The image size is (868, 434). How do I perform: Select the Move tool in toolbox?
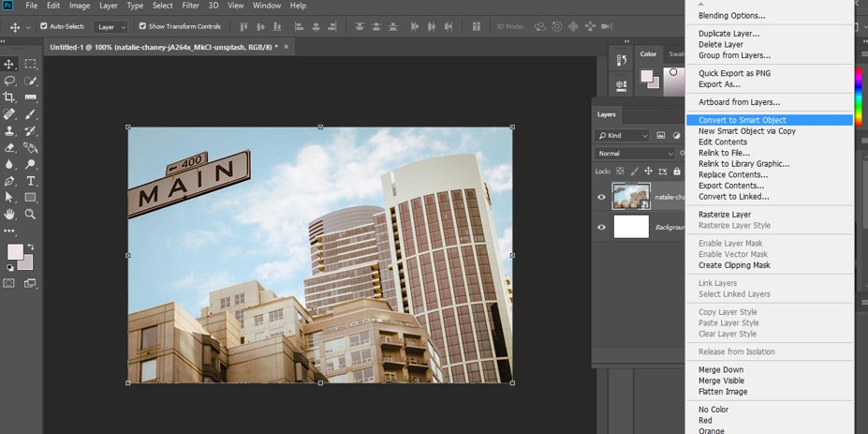[9, 64]
